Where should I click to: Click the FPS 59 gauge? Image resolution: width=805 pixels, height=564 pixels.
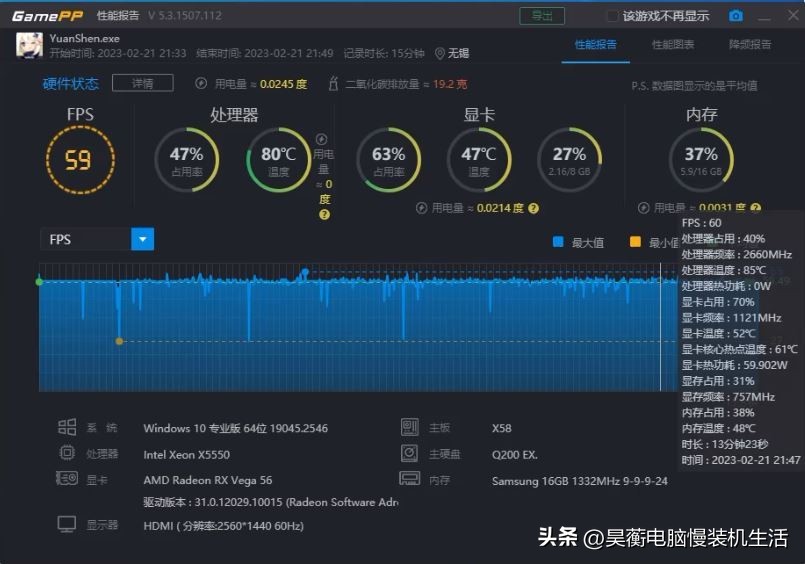click(x=80, y=160)
